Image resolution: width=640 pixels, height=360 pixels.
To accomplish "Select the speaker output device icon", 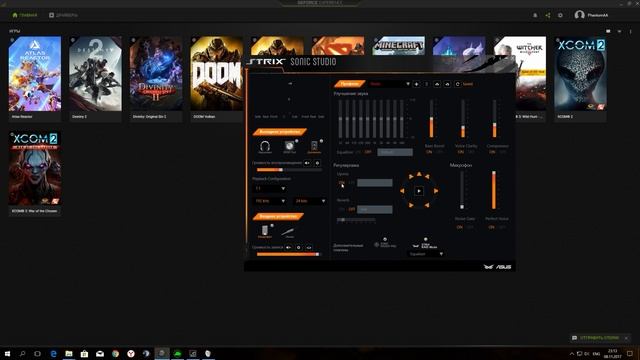I will coord(289,146).
